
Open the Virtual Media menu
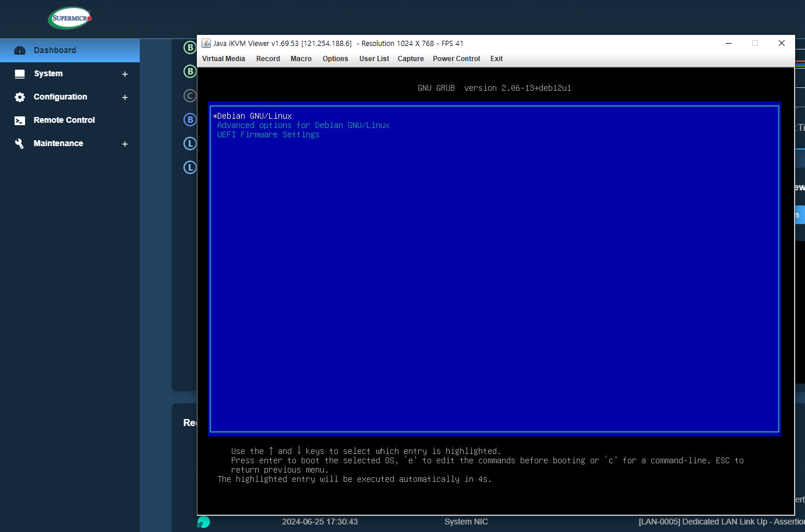pos(224,59)
